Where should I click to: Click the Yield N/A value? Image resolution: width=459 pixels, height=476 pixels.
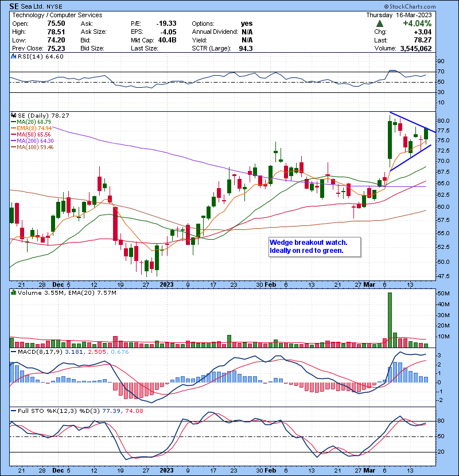pos(247,40)
